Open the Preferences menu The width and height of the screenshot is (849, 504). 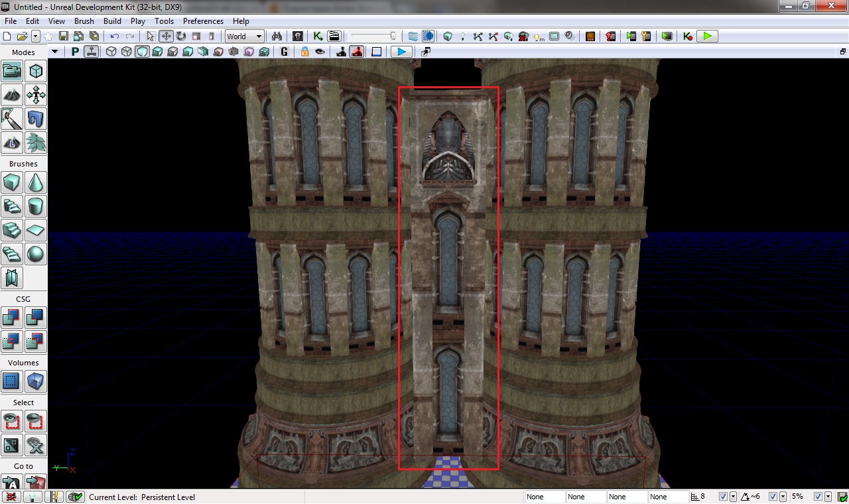click(x=203, y=21)
